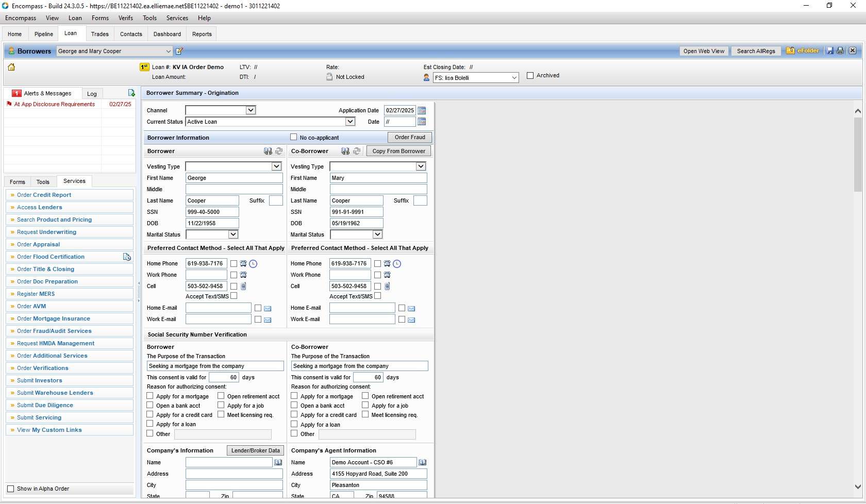The image size is (866, 504).
Task: Click the close loan X icon
Action: pos(853,51)
